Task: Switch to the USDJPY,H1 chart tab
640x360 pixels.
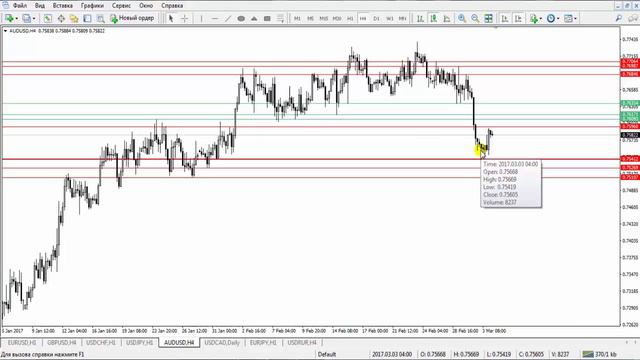Action: coord(140,342)
